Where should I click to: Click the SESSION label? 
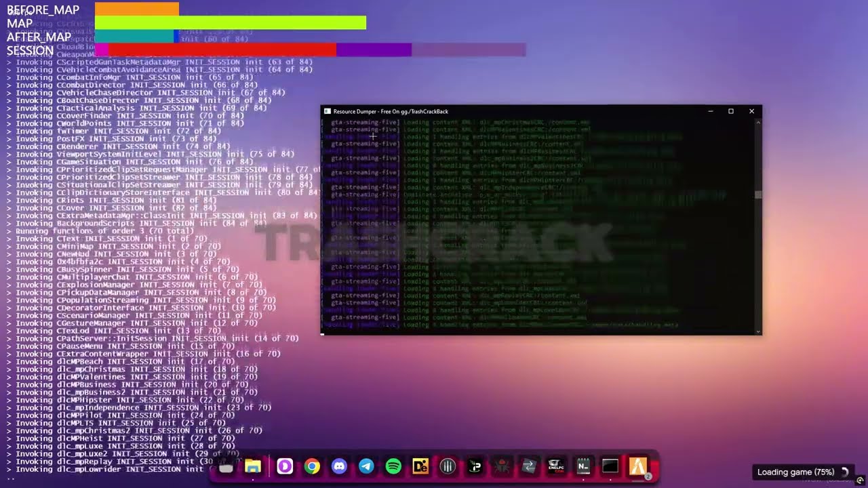30,50
